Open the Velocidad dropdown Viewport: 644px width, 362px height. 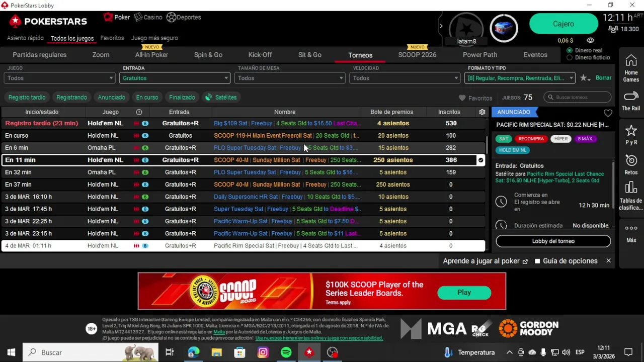405,78
